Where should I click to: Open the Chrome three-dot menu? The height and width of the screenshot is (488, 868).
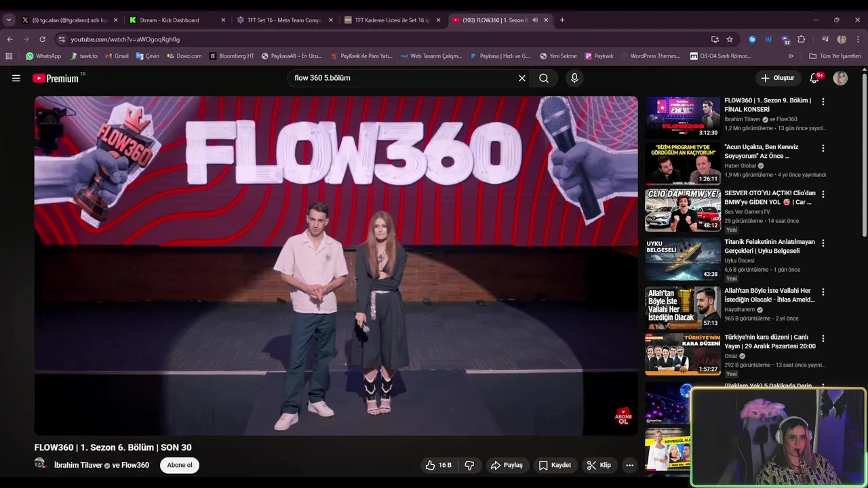point(858,39)
